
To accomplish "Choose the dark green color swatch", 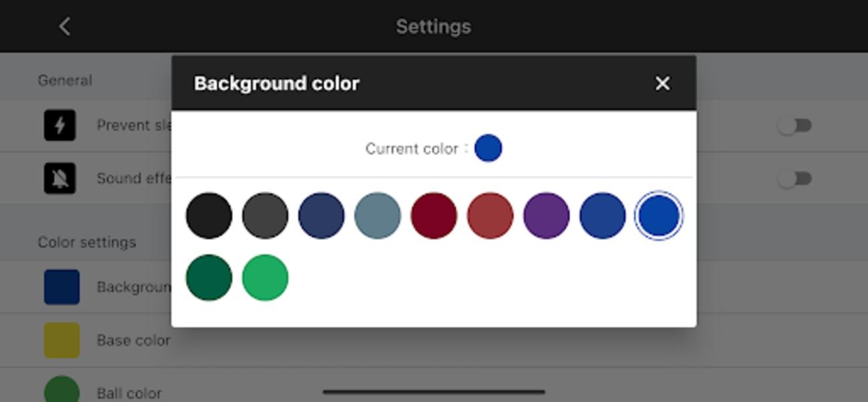I will (x=209, y=277).
